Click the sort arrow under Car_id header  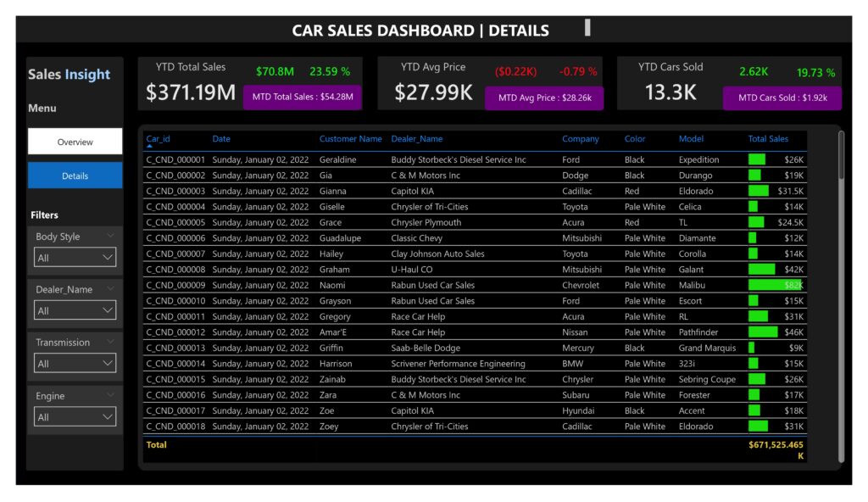click(150, 147)
